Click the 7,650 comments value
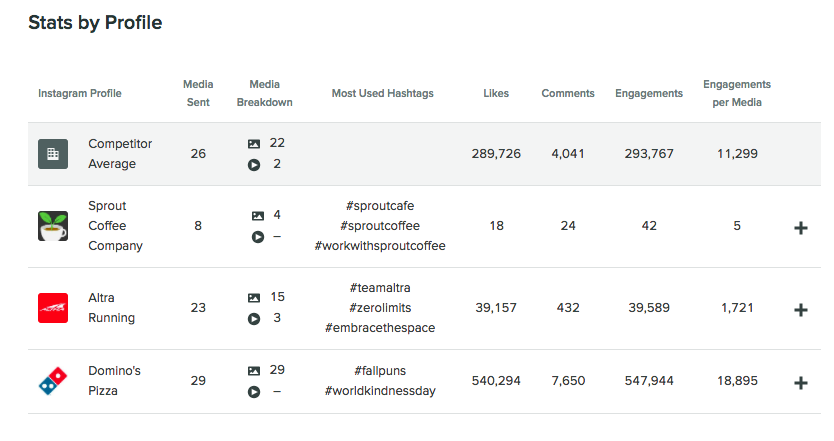834x441 pixels. [568, 381]
